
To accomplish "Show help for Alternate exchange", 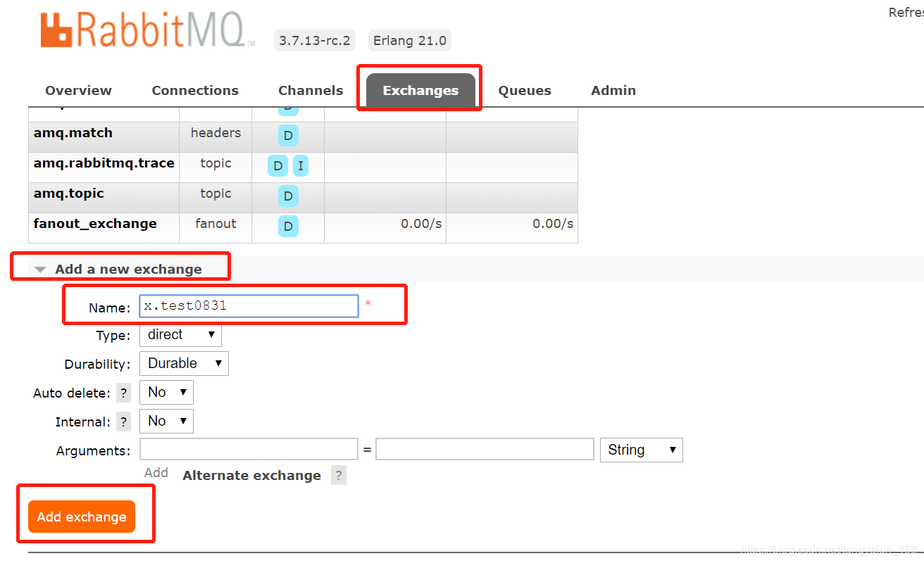I will [339, 475].
